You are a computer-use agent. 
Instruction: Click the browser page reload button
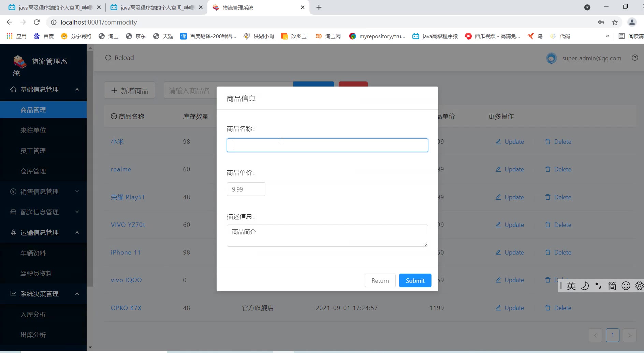pos(37,22)
